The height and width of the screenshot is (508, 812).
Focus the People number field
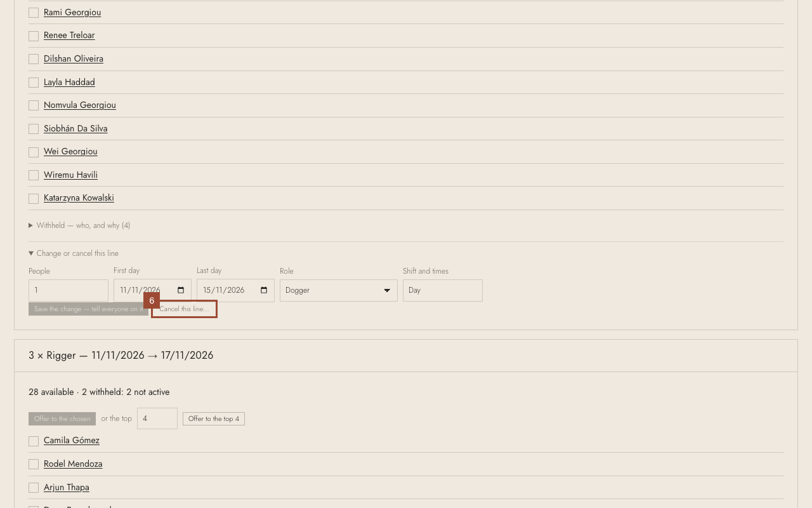(x=69, y=290)
